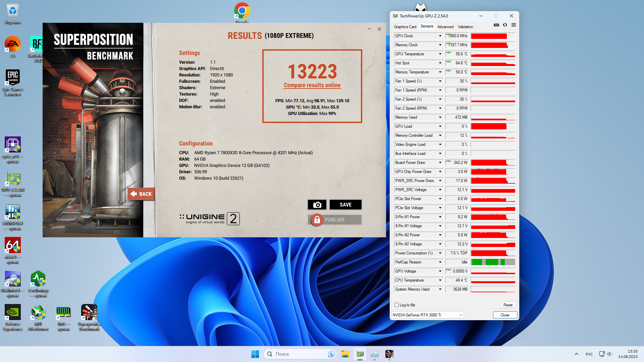
Task: Switch to the Graphics Card tab
Action: (405, 27)
